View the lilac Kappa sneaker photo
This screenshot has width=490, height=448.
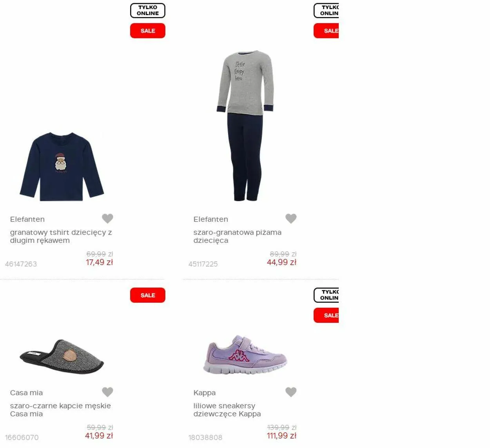(x=245, y=355)
